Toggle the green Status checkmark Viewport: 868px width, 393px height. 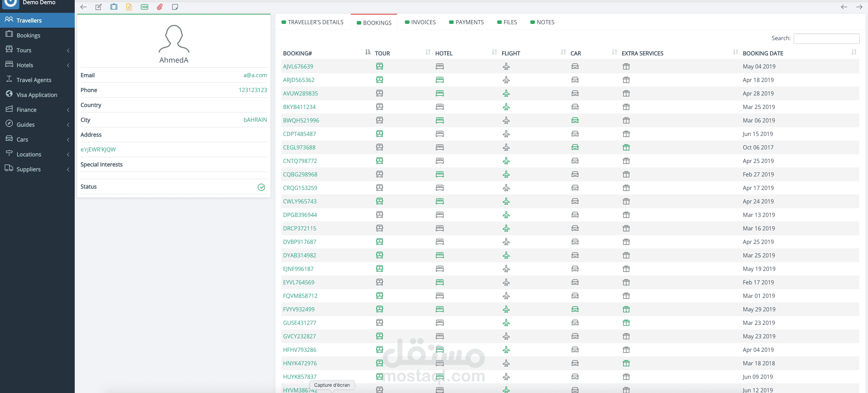click(262, 187)
